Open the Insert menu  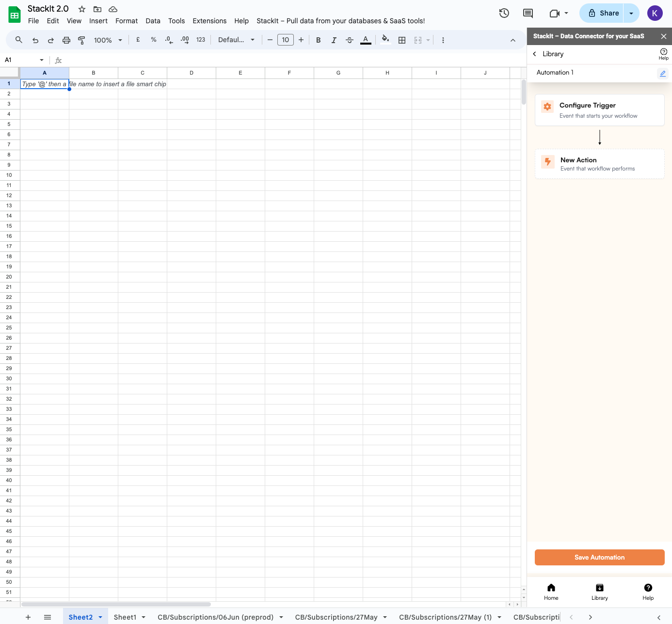click(x=98, y=21)
